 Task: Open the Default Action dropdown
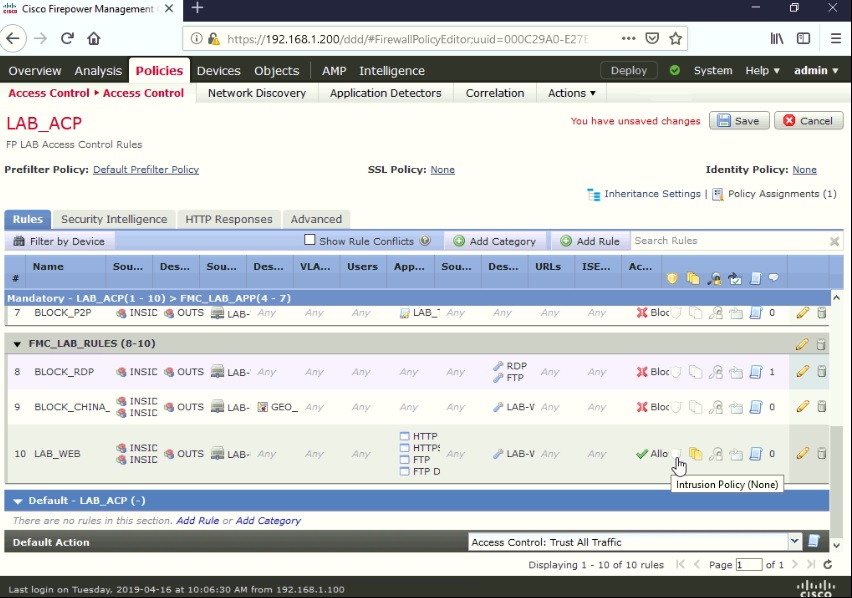794,541
